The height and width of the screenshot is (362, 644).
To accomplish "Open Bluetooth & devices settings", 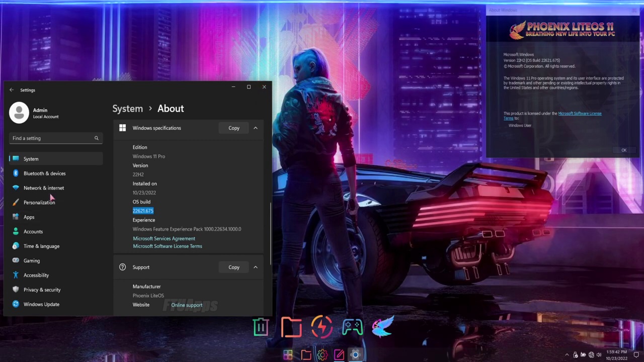I will tap(55, 173).
